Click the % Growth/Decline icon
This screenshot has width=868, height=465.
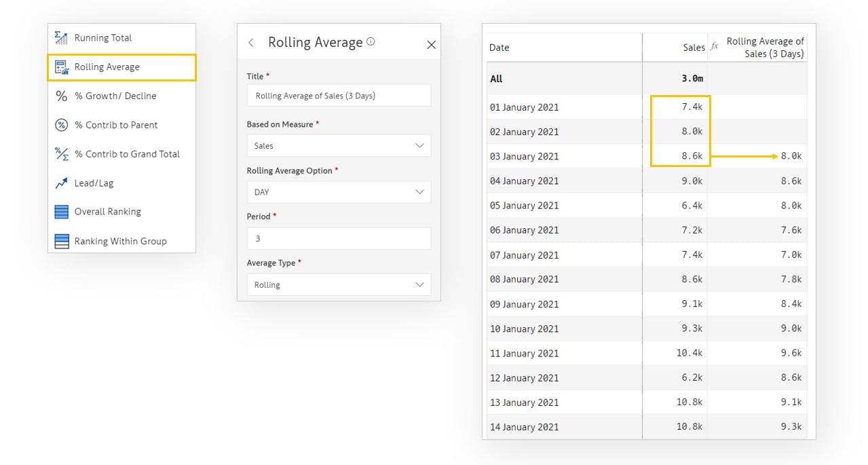(61, 96)
